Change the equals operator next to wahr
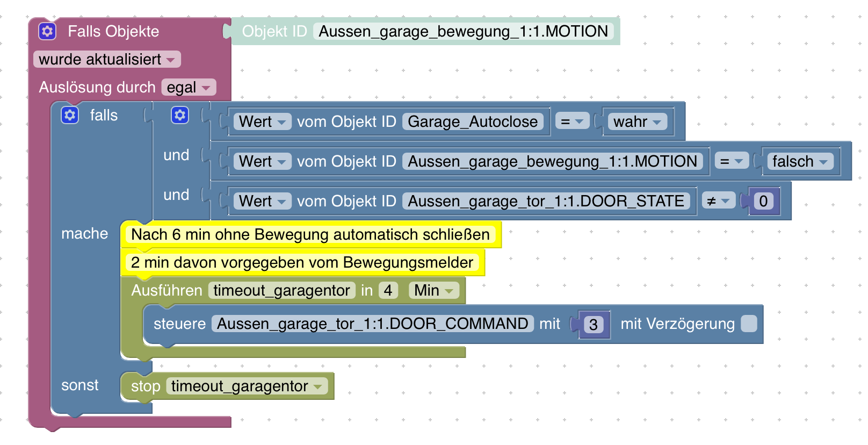The image size is (868, 445). pyautogui.click(x=572, y=121)
